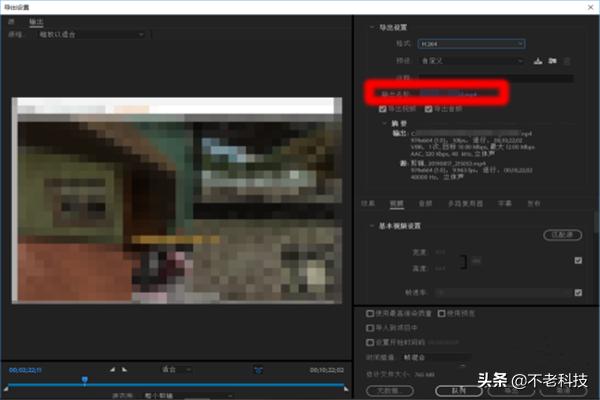Enable the 使用预览 checkbox
The image size is (600, 400).
442,313
